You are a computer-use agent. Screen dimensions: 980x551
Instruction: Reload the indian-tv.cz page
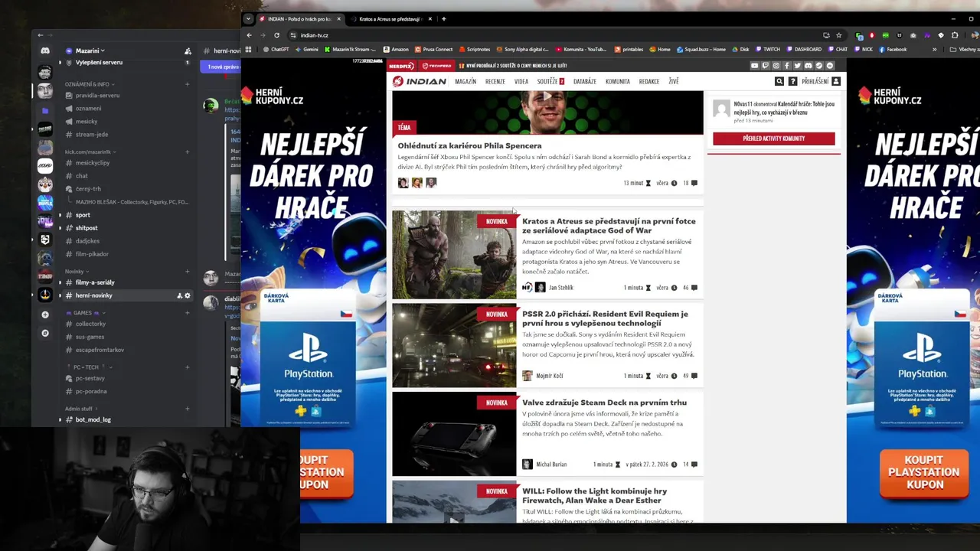(x=276, y=35)
